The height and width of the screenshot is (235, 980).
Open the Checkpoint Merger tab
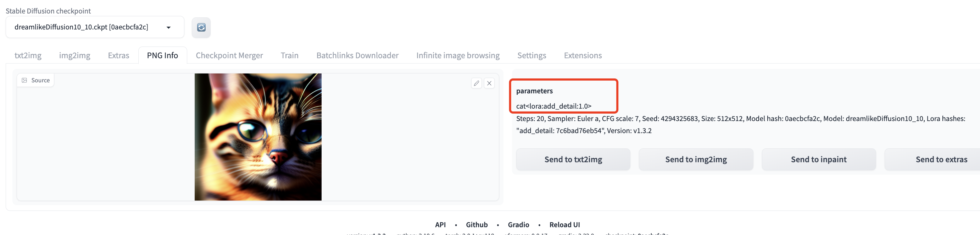click(x=229, y=56)
